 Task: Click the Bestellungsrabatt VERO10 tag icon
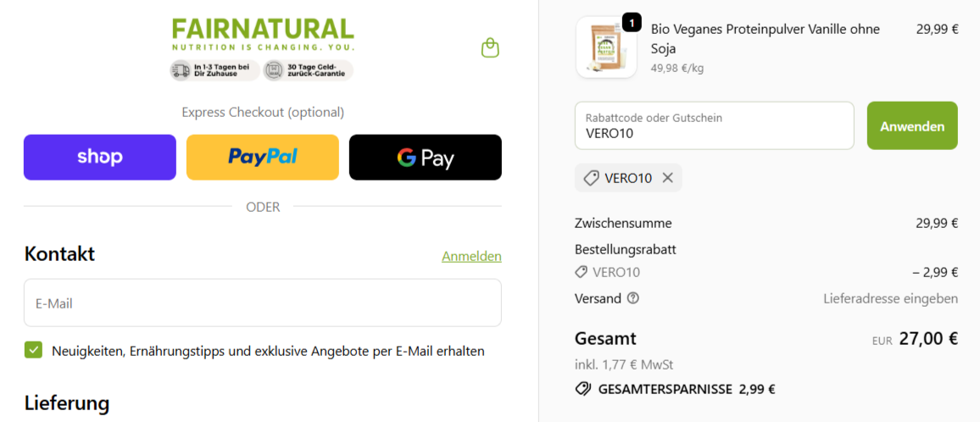click(581, 273)
